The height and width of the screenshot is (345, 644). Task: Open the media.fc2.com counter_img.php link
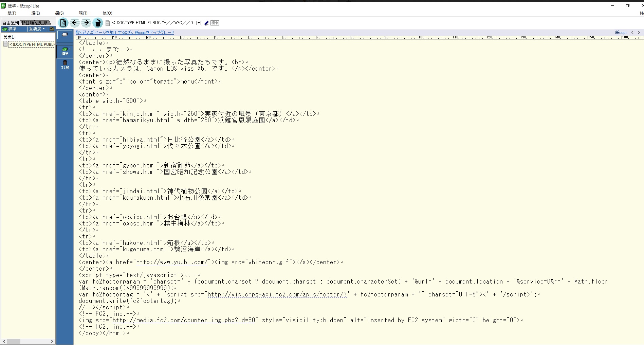(x=184, y=320)
